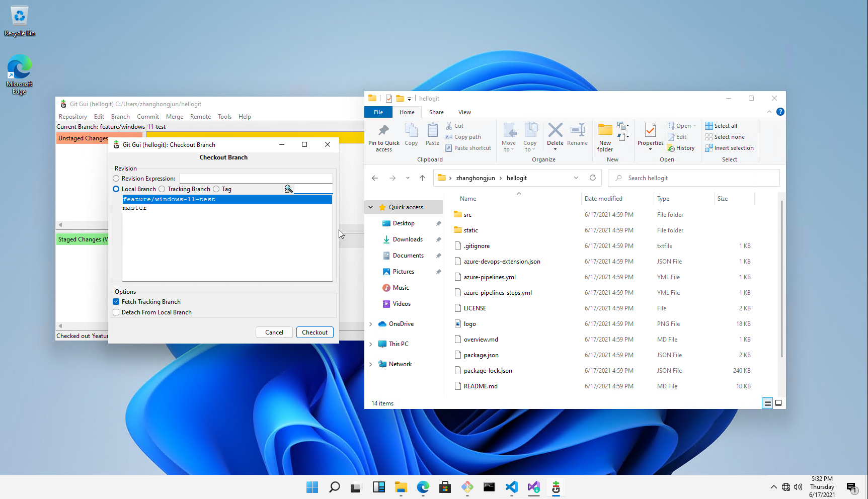Switch to the View ribbon tab

click(464, 112)
